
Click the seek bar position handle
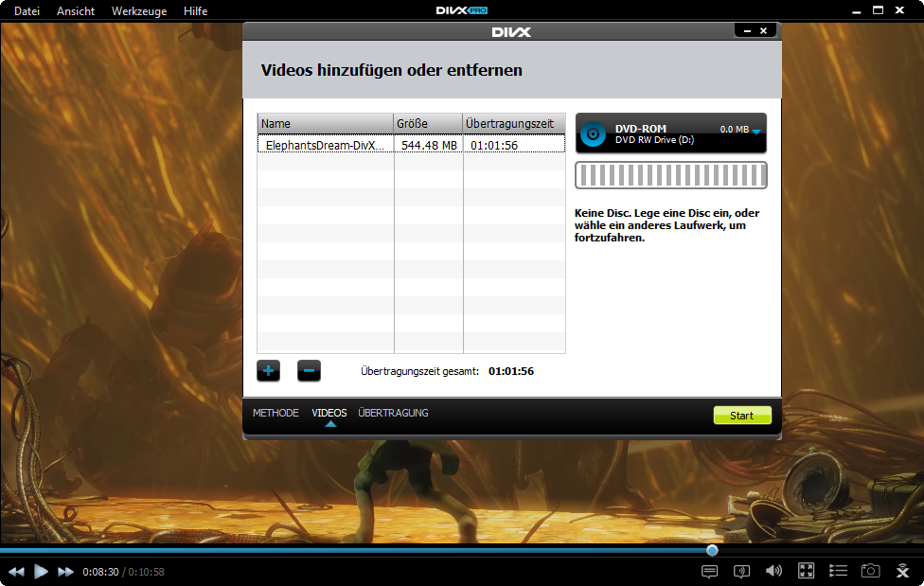click(712, 550)
